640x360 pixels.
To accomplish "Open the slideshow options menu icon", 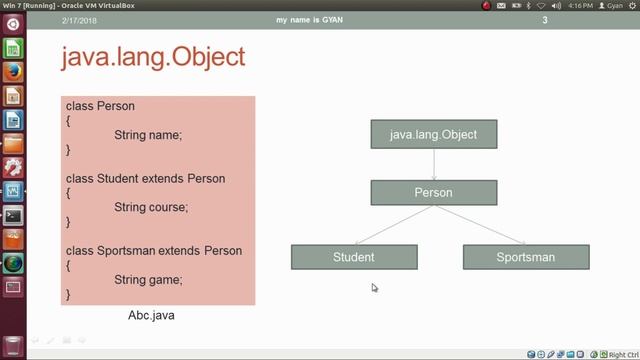I will 67,340.
